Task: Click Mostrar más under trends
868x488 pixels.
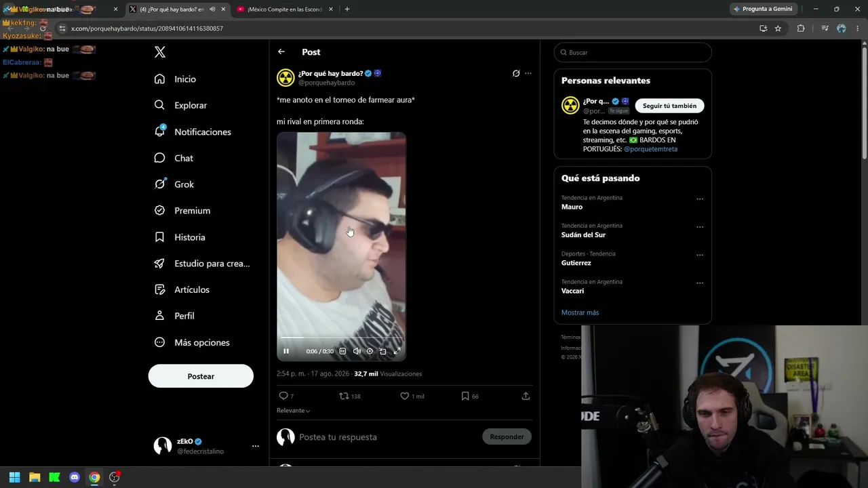Action: tap(580, 312)
